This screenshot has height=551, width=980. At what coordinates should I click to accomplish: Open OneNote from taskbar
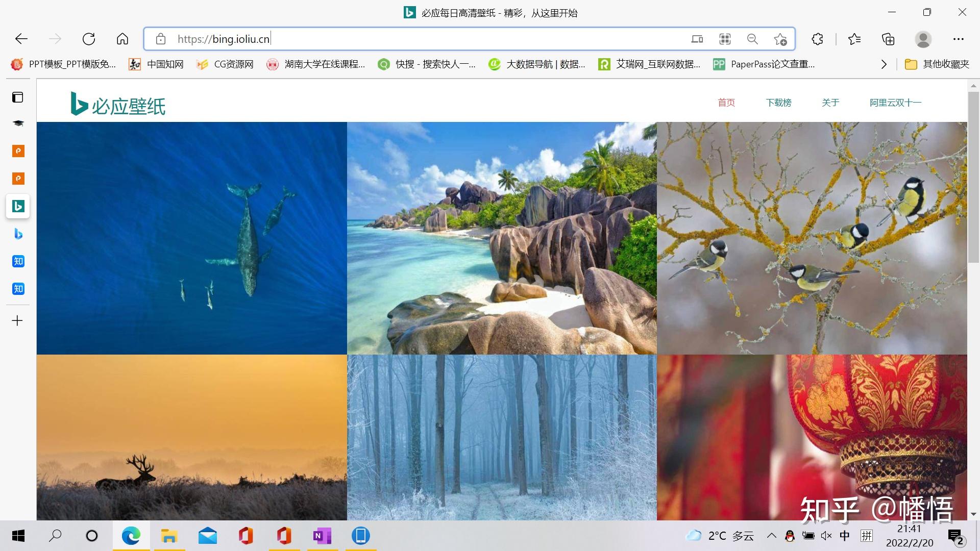tap(322, 536)
